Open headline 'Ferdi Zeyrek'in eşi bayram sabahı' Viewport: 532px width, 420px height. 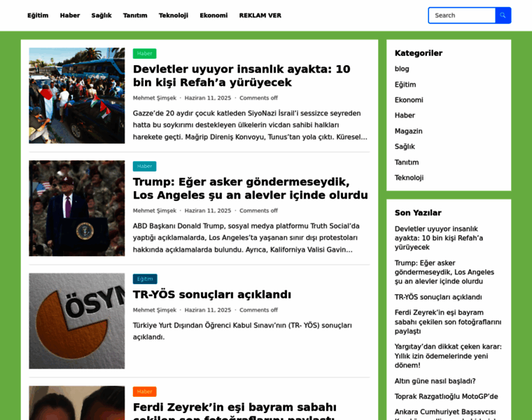234,410
